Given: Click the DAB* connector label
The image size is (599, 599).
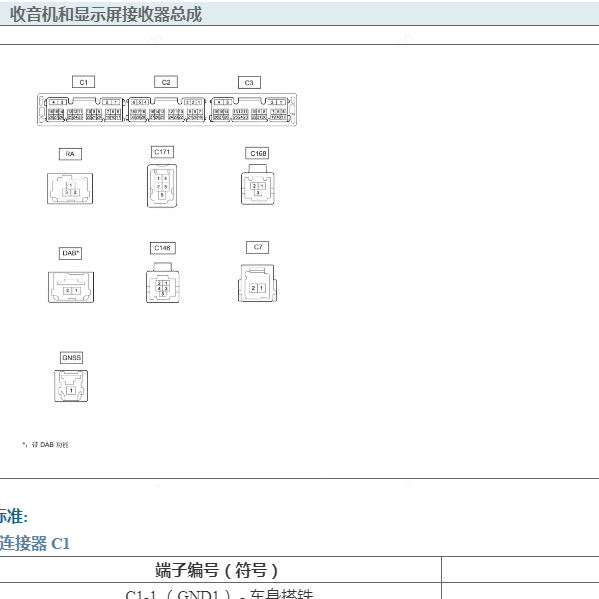Looking at the screenshot, I should click(70, 253).
